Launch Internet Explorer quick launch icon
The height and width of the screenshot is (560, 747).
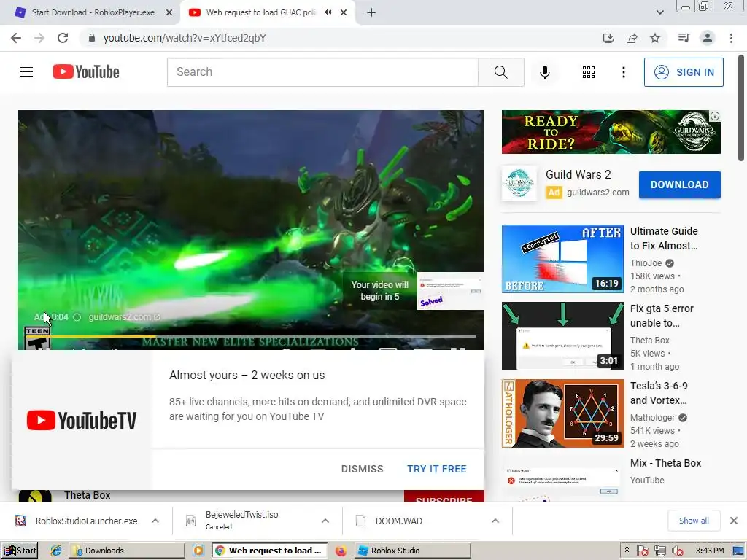(55, 551)
